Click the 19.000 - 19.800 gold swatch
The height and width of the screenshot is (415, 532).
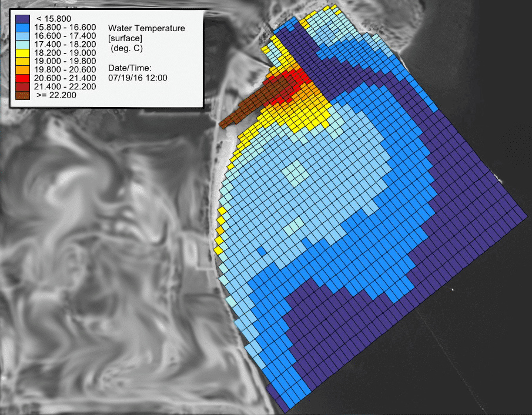pyautogui.click(x=22, y=61)
